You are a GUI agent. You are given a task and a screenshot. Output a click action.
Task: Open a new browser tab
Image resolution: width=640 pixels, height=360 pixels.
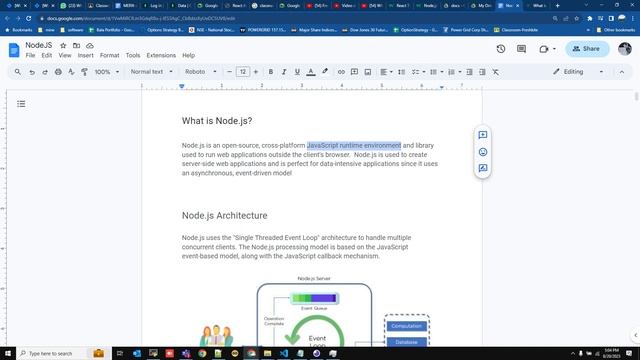[x=558, y=6]
